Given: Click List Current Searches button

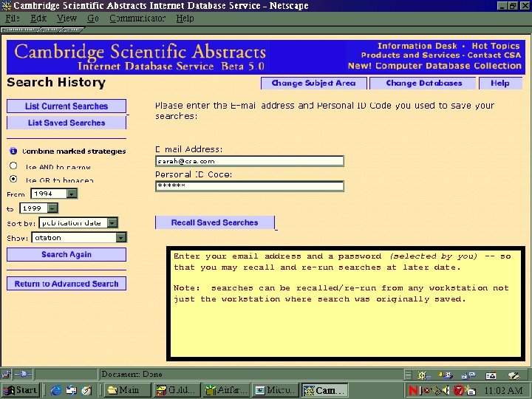Looking at the screenshot, I should pyautogui.click(x=66, y=106).
